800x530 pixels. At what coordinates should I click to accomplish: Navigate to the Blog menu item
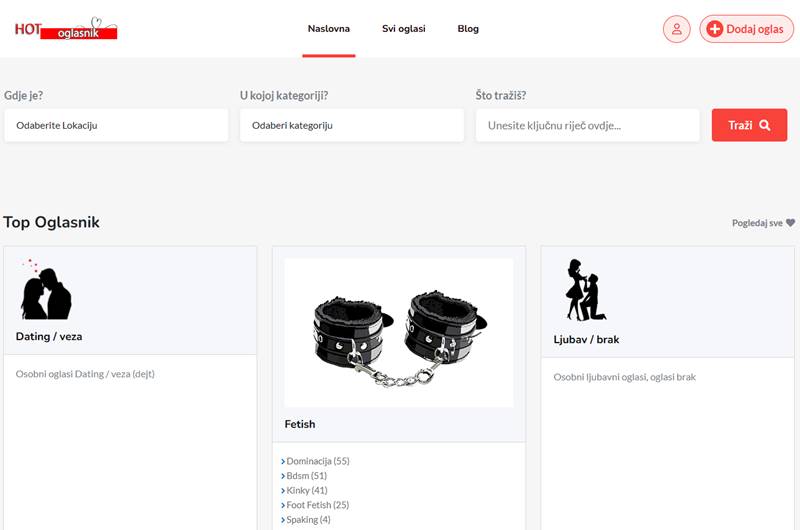point(468,29)
